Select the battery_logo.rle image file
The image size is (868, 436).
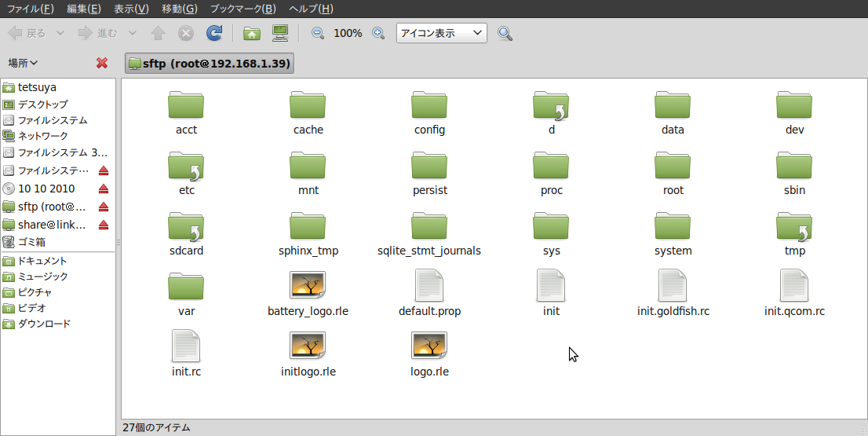[308, 286]
